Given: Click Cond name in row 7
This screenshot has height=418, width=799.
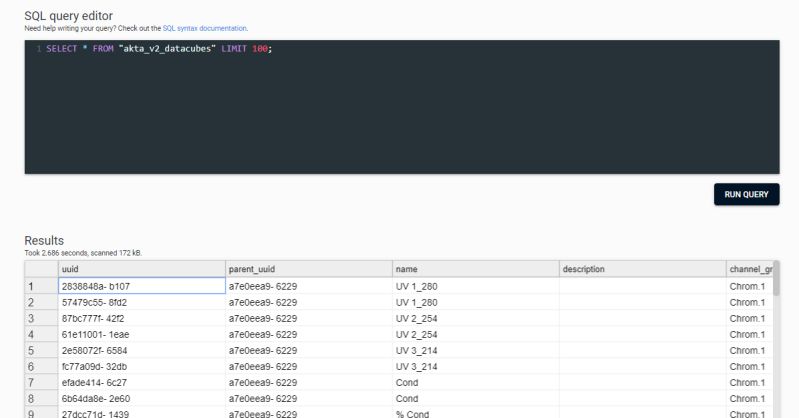Looking at the screenshot, I should 476,382.
